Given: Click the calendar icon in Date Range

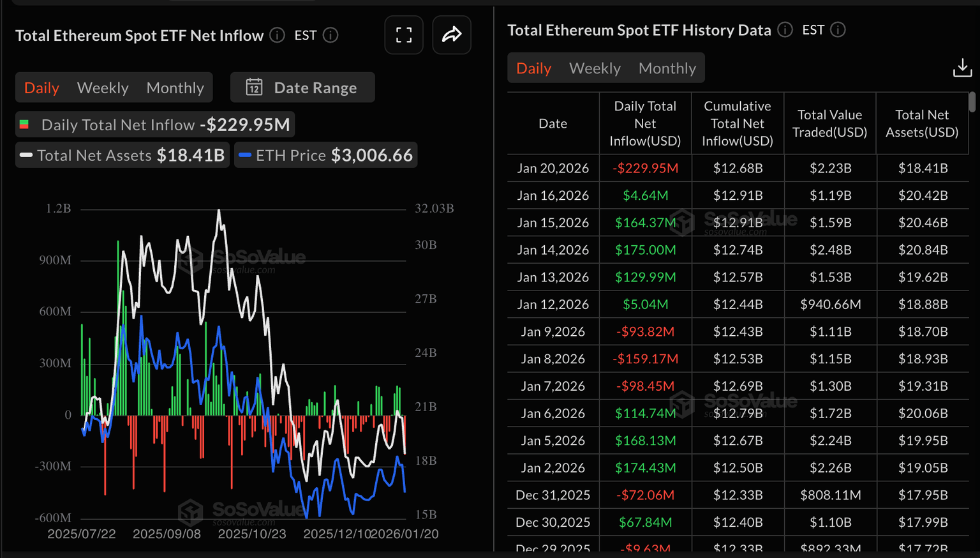Looking at the screenshot, I should [255, 87].
